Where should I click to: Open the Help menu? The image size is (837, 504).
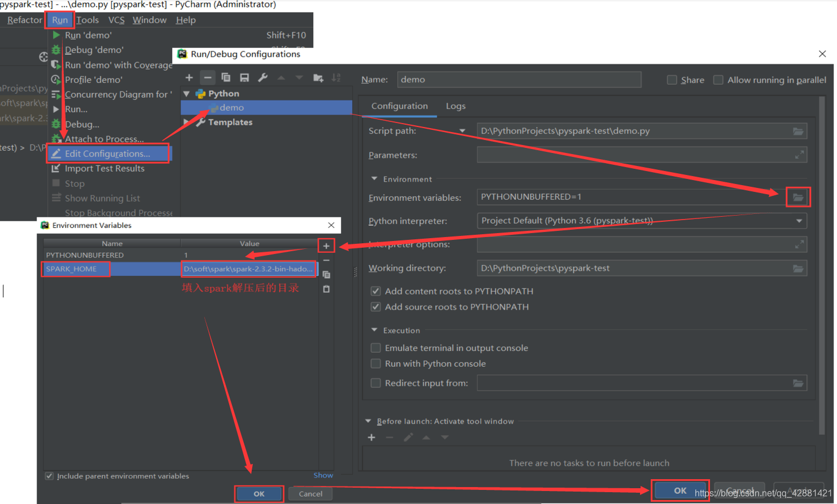coord(186,20)
